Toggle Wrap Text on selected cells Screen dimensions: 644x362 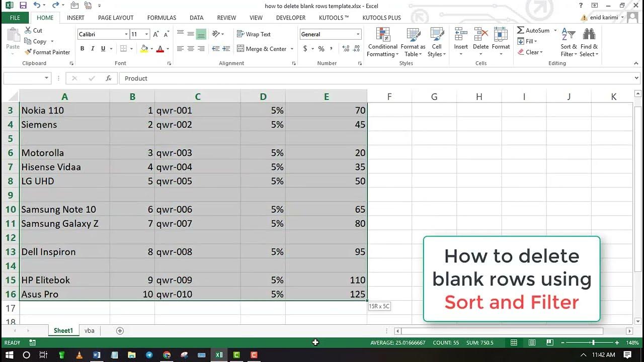(254, 34)
